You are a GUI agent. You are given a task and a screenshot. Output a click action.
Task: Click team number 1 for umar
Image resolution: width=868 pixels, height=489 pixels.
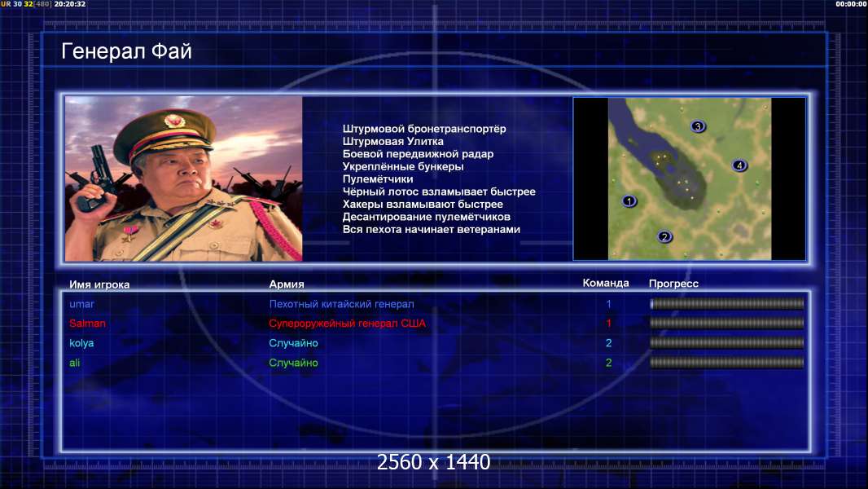click(608, 304)
